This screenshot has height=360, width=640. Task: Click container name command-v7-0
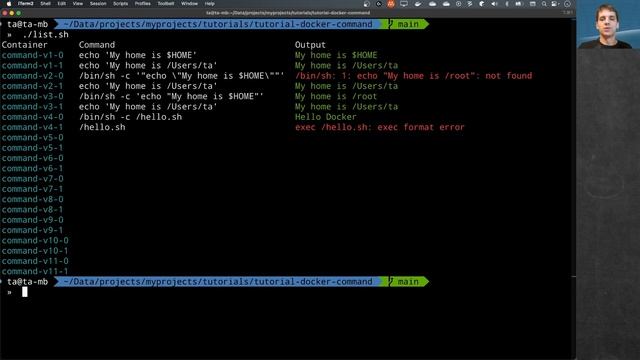32,179
